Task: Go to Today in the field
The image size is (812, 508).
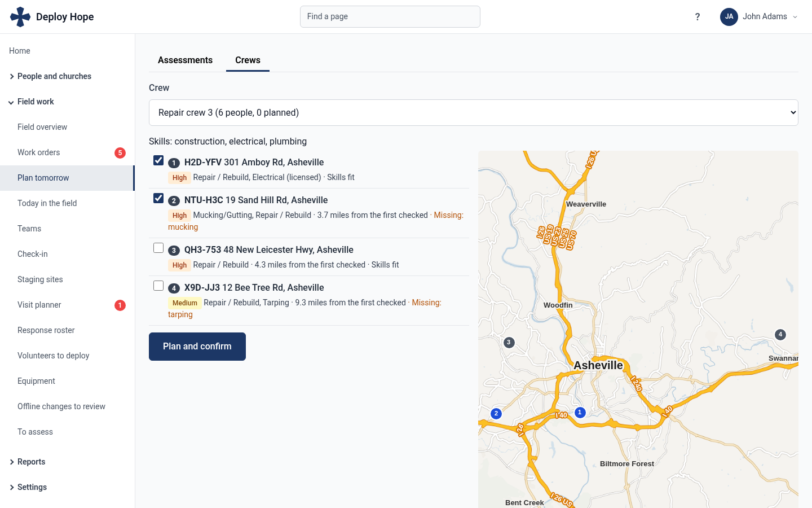Action: click(x=68, y=203)
